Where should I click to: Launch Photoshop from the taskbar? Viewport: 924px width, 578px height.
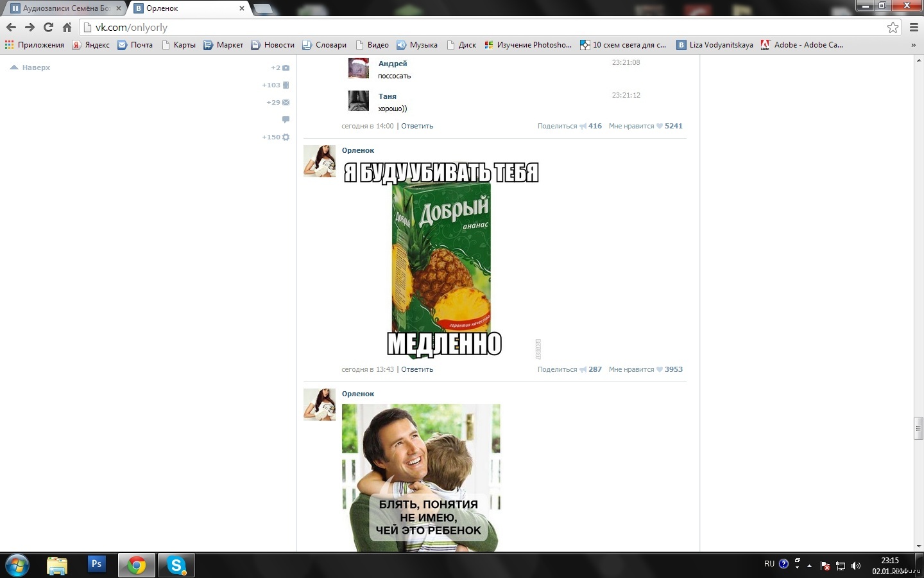click(x=96, y=565)
